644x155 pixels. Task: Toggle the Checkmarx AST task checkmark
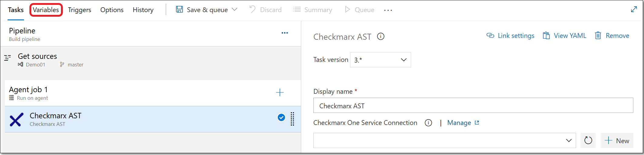click(x=281, y=117)
